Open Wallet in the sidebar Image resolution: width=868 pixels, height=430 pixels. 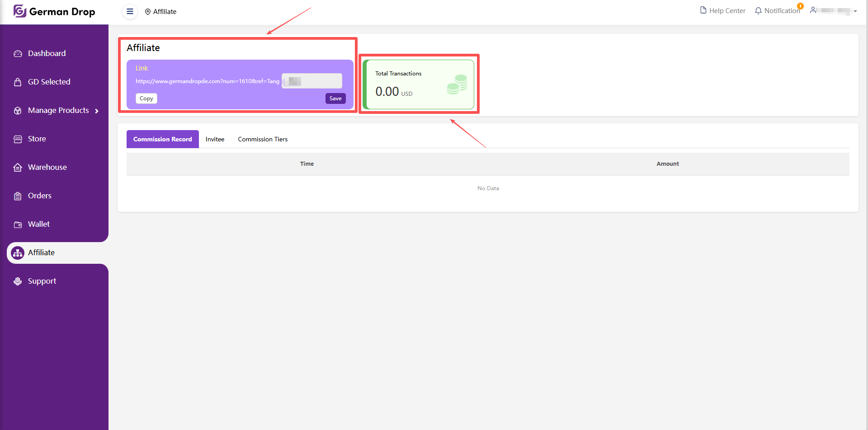coord(39,224)
